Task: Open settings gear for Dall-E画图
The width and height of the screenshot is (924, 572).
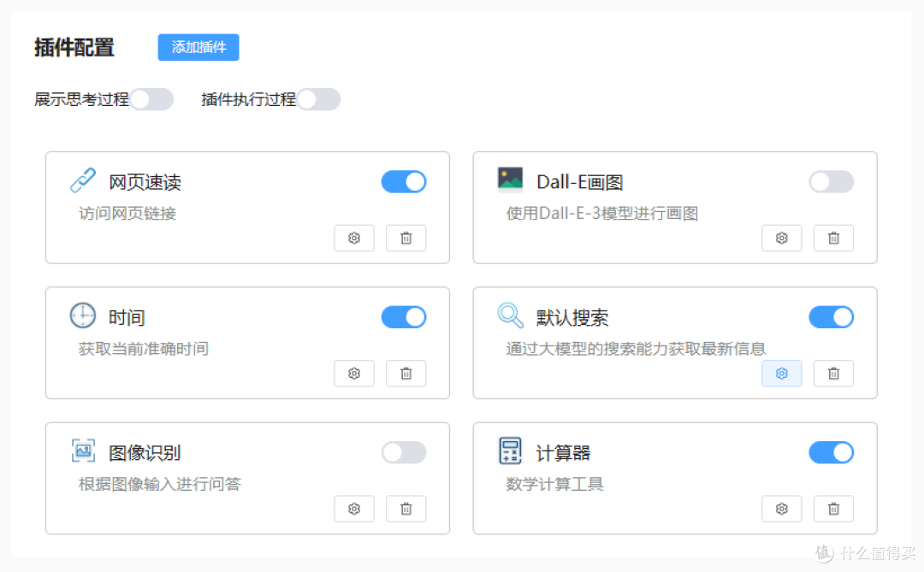Action: point(781,238)
